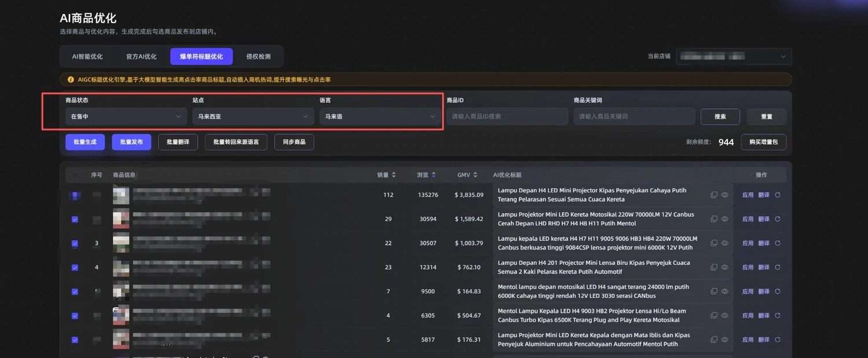Reset filters with the 重置 button

767,116
